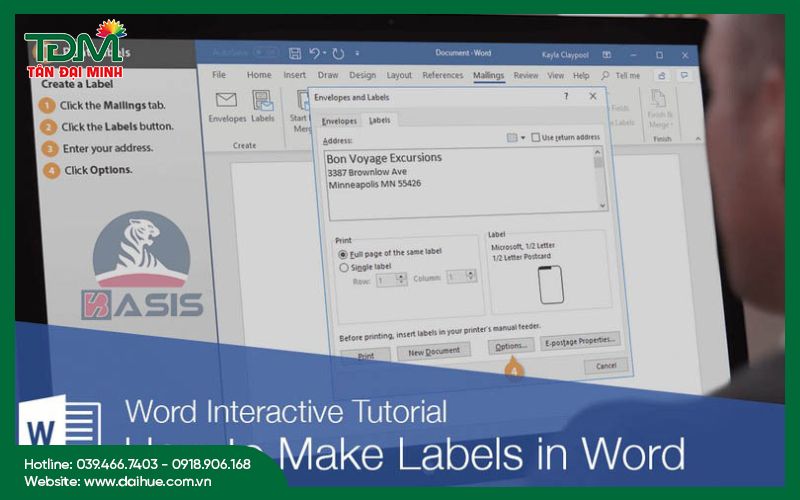Viewport: 800px width, 500px height.
Task: Click the dialog's question mark help icon
Action: (x=566, y=97)
